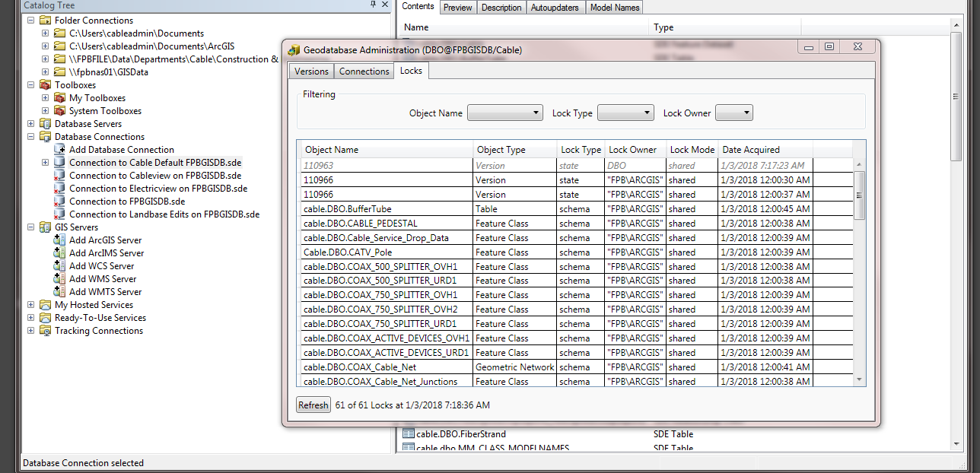Image resolution: width=980 pixels, height=473 pixels.
Task: Select the Connection to FPBGISDB.sde connection icon
Action: (57, 201)
